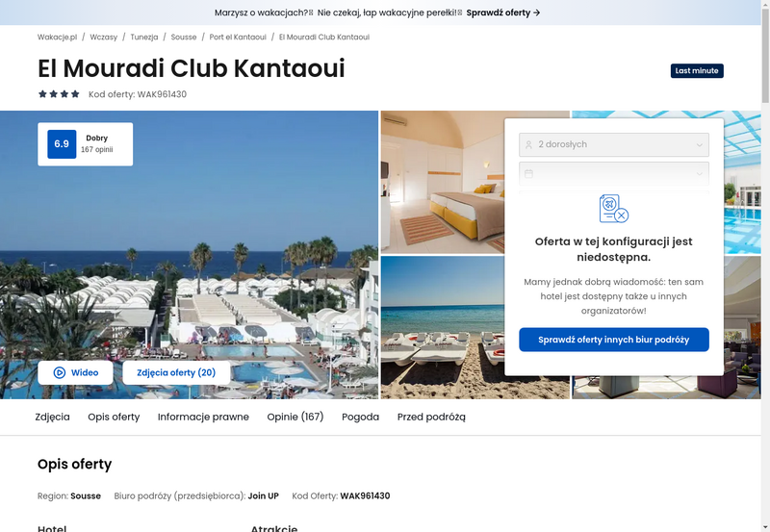This screenshot has width=770, height=532.
Task: Click the unavailable offer document icon
Action: click(x=614, y=209)
